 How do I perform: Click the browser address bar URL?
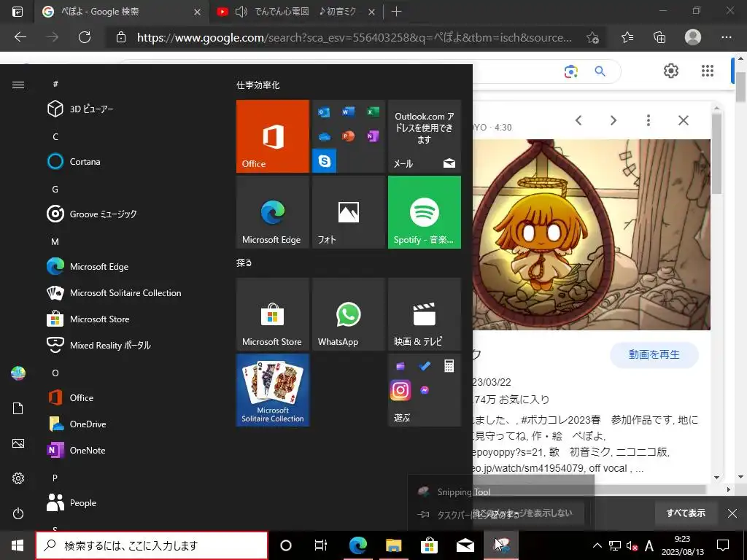[355, 38]
